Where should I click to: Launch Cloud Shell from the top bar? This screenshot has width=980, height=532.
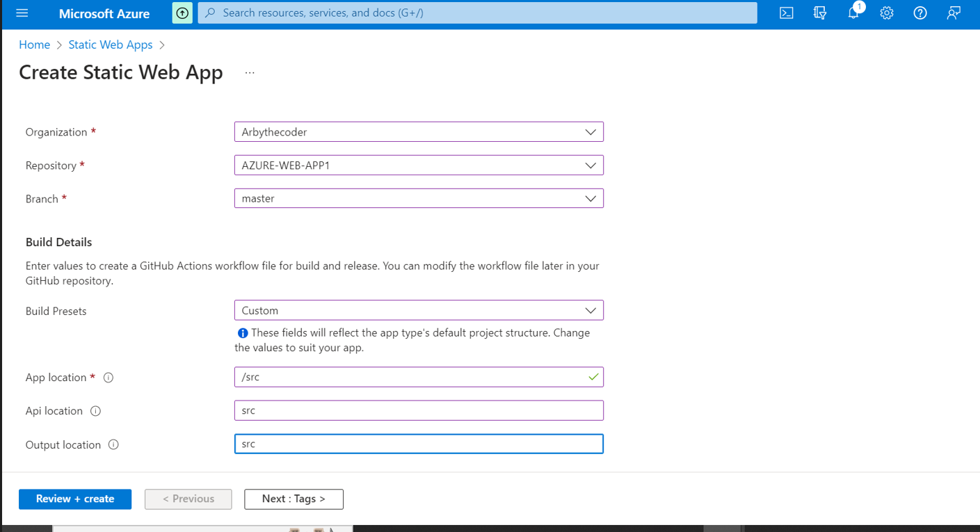coord(786,13)
